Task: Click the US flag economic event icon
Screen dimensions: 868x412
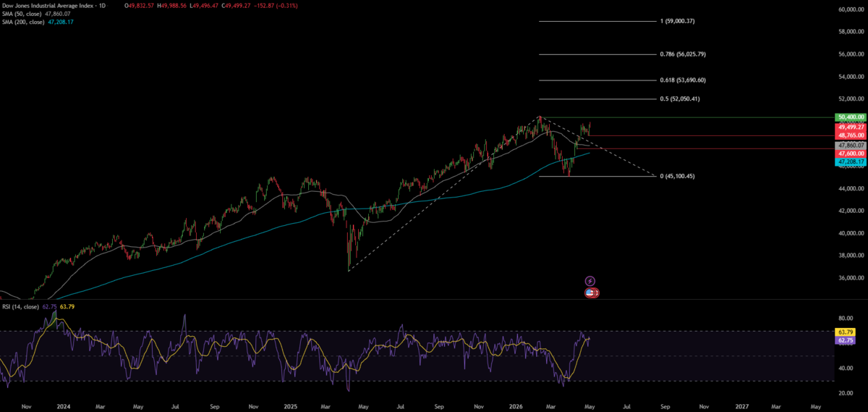Action: [x=592, y=293]
